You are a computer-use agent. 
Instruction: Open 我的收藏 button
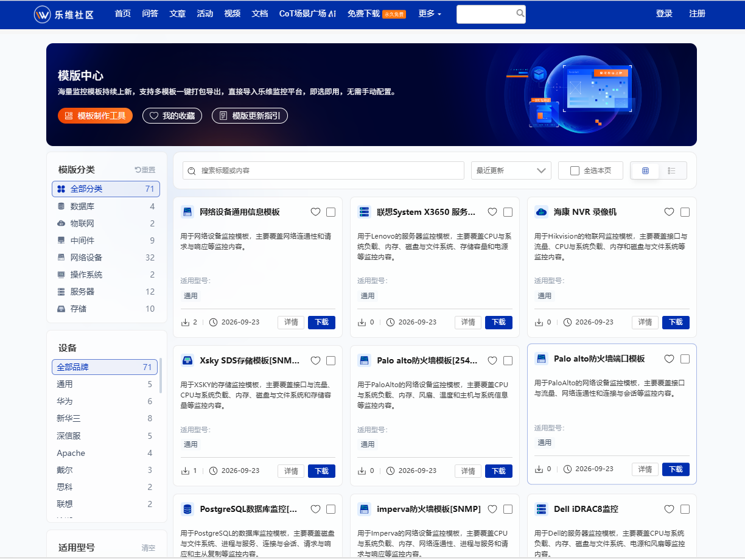coord(172,116)
